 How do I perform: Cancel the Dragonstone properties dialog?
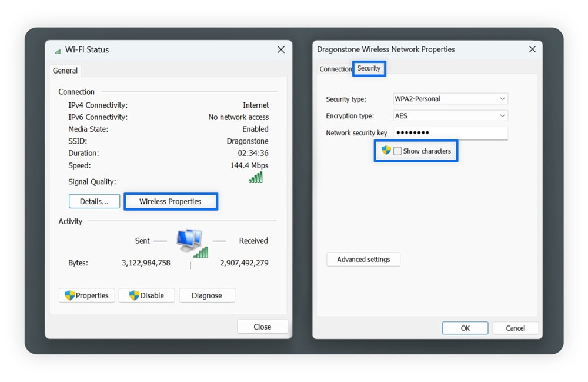(x=515, y=328)
